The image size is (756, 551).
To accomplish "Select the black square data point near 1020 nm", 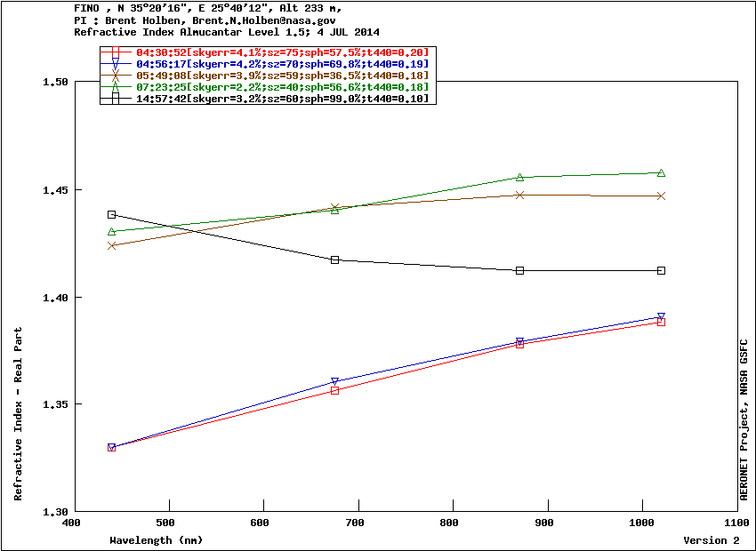I will pyautogui.click(x=661, y=270).
